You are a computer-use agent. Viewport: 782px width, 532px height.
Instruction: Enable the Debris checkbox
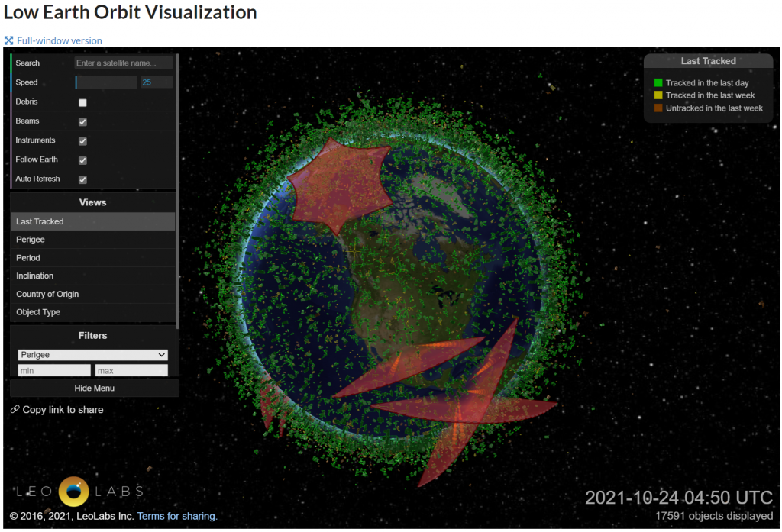[82, 102]
